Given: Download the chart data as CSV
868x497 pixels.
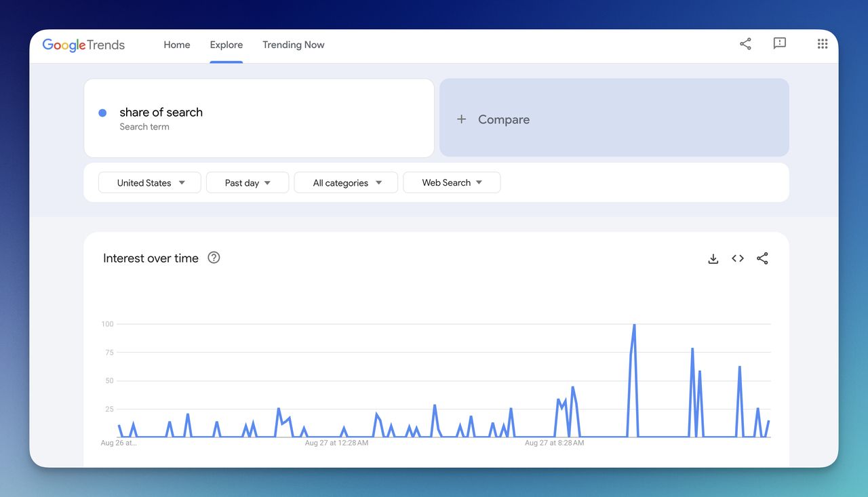Looking at the screenshot, I should [x=713, y=258].
